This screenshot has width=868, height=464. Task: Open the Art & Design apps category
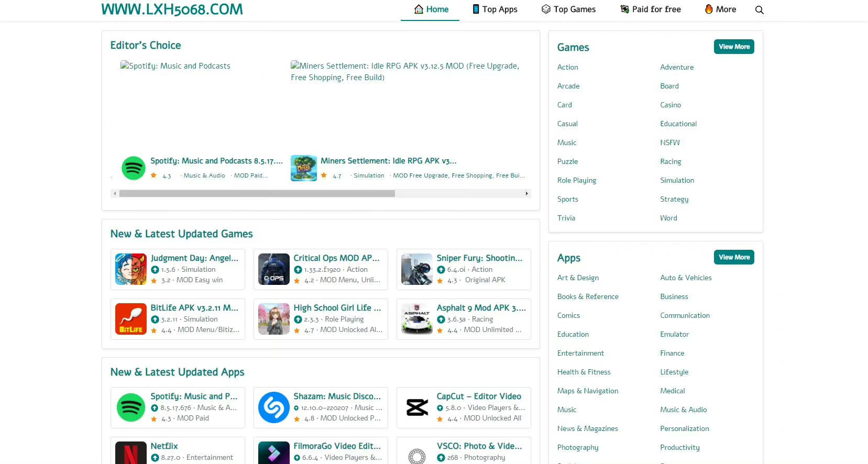578,278
